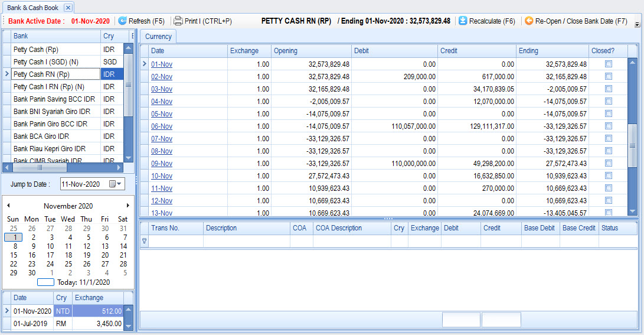
Task: Go to previous month in calendar
Action: (x=8, y=206)
